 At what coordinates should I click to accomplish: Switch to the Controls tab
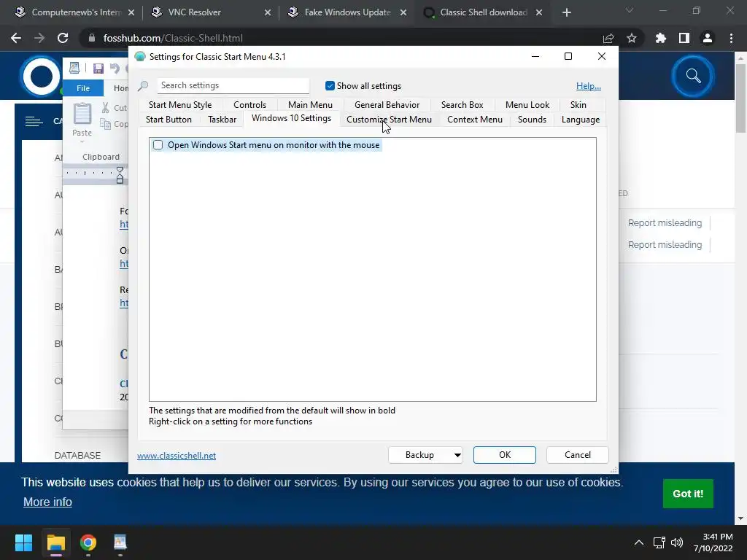(x=249, y=105)
